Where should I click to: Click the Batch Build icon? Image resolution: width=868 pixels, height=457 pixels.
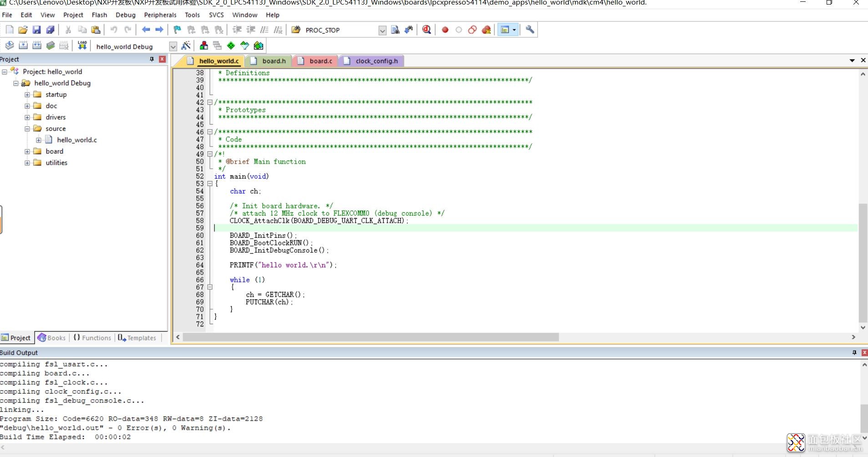[51, 45]
